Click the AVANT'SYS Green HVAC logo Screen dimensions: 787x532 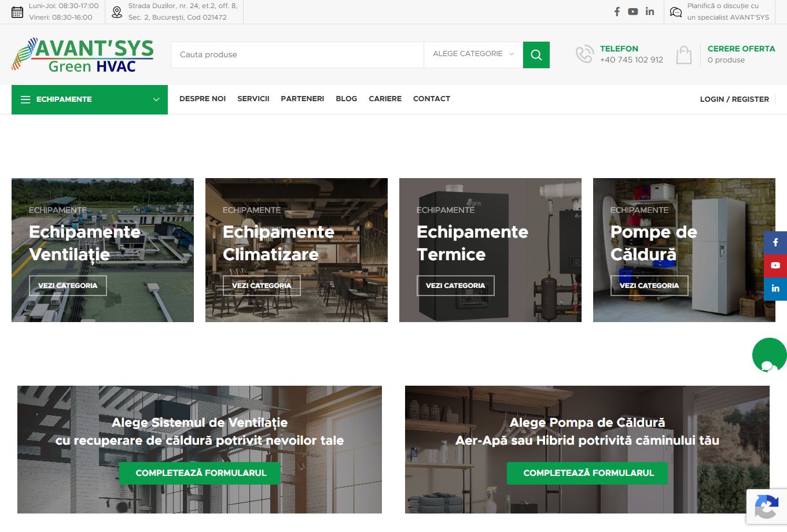tap(83, 55)
